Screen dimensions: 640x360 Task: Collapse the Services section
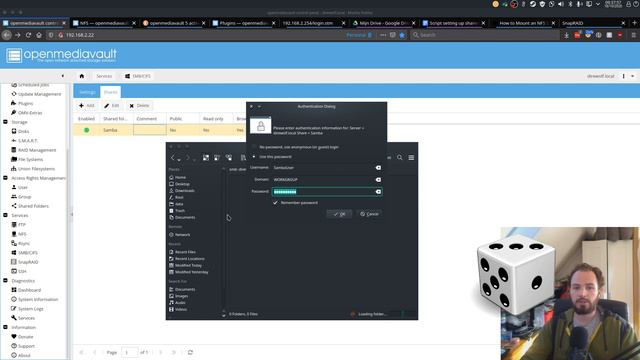(5, 215)
